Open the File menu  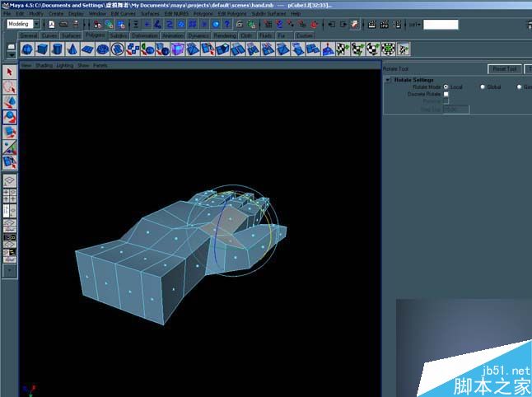point(7,13)
